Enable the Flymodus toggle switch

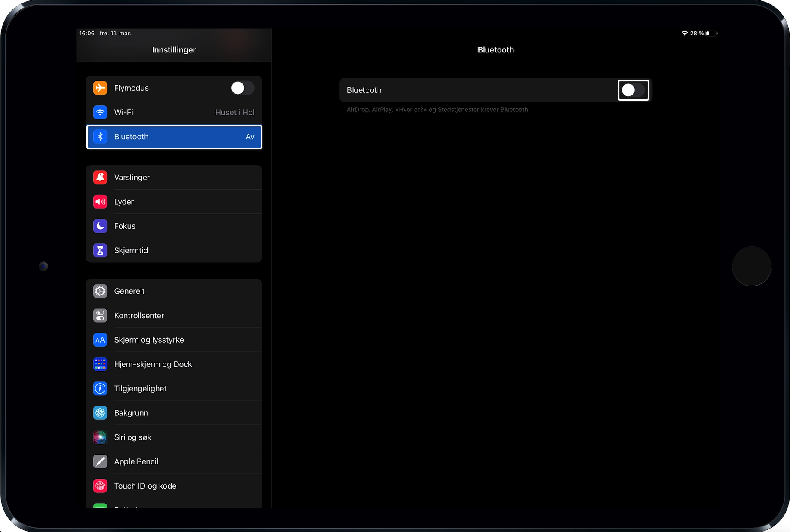[x=242, y=88]
